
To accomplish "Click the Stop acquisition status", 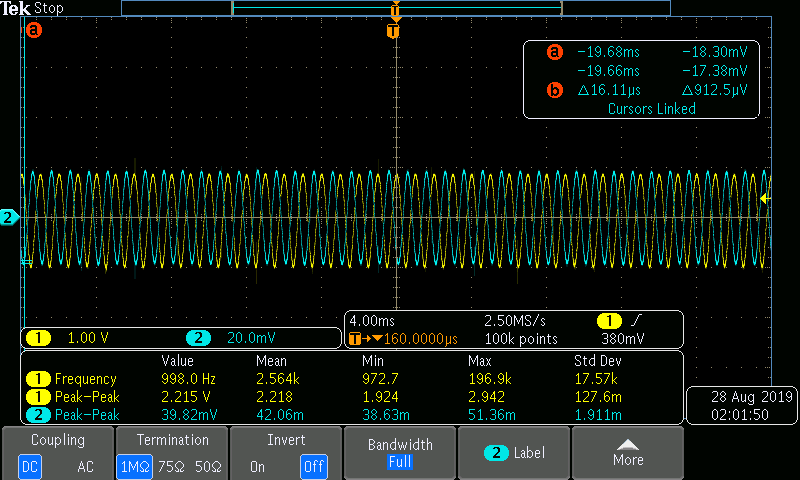I will point(48,8).
